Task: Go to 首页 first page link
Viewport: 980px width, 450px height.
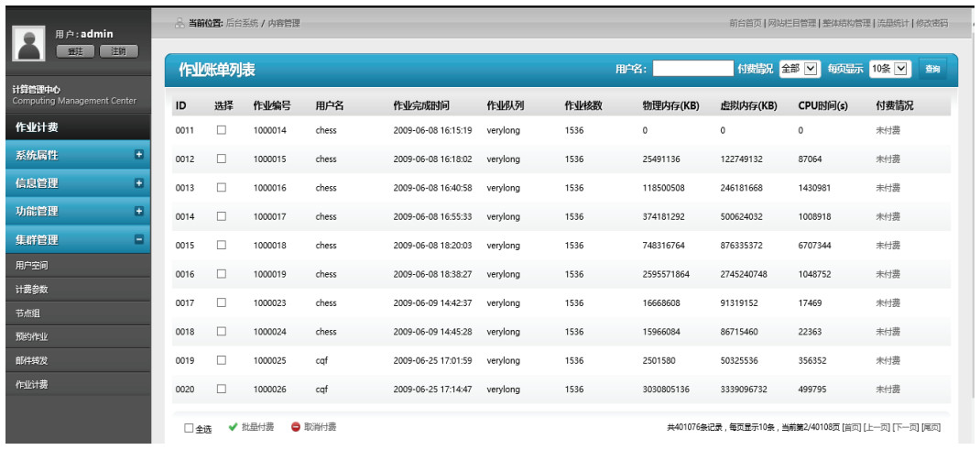Action: click(x=851, y=427)
